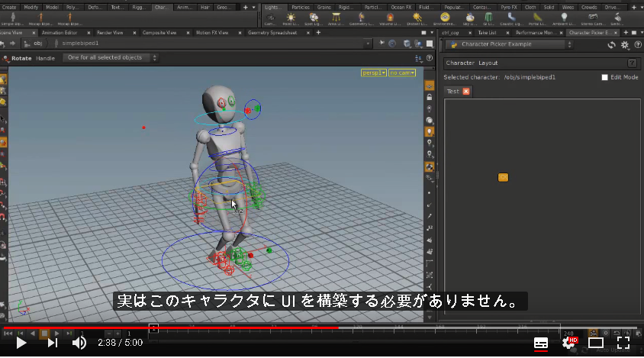Open the no cam camera dropdown
The width and height of the screenshot is (644, 358).
[x=402, y=73]
